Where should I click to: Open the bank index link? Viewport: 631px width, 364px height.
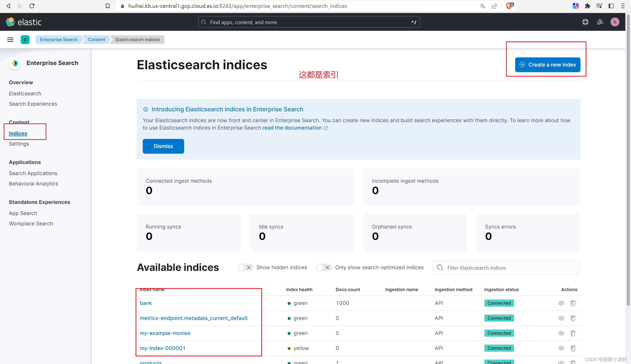(x=146, y=303)
